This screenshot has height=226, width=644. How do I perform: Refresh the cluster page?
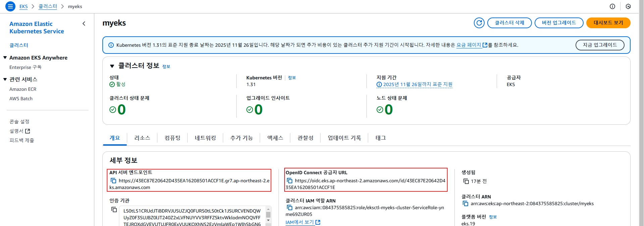coord(479,23)
